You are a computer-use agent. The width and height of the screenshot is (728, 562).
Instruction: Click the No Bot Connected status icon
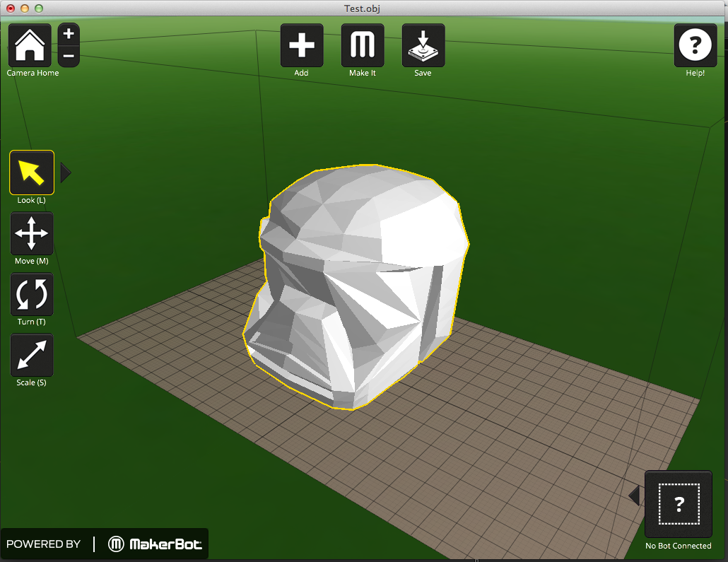pyautogui.click(x=679, y=504)
